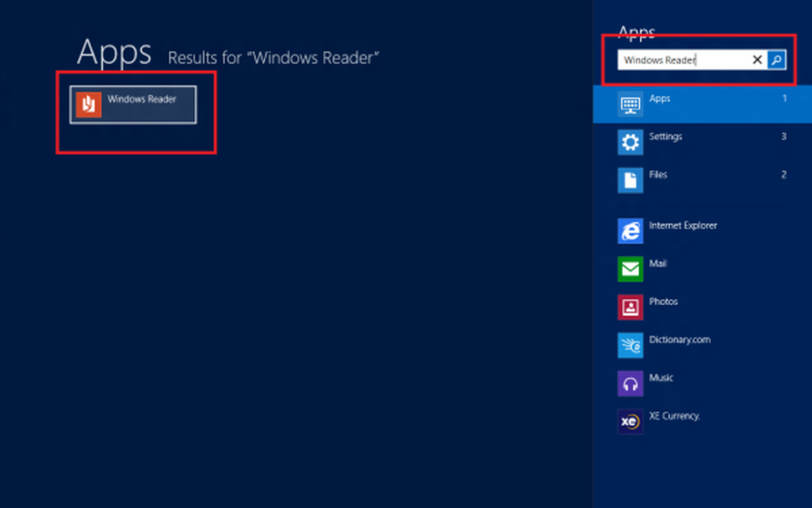Click the Music headphones icon
This screenshot has width=812, height=508.
pyautogui.click(x=630, y=384)
